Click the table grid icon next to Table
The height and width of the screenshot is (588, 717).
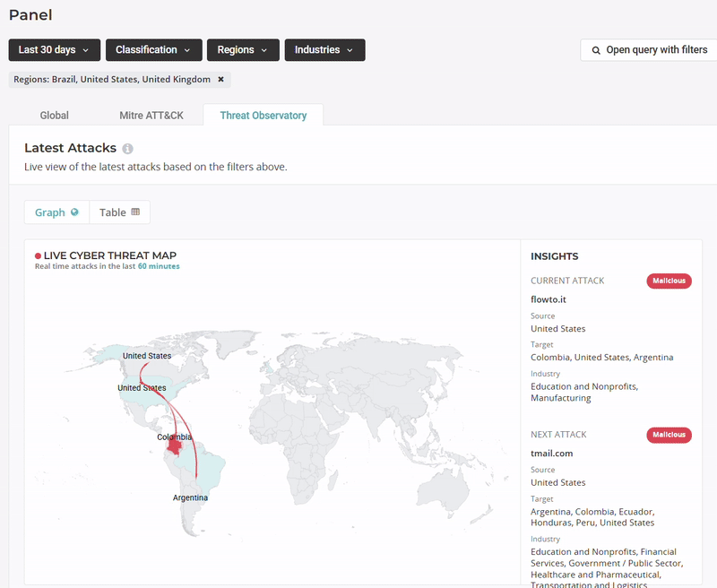click(x=135, y=212)
